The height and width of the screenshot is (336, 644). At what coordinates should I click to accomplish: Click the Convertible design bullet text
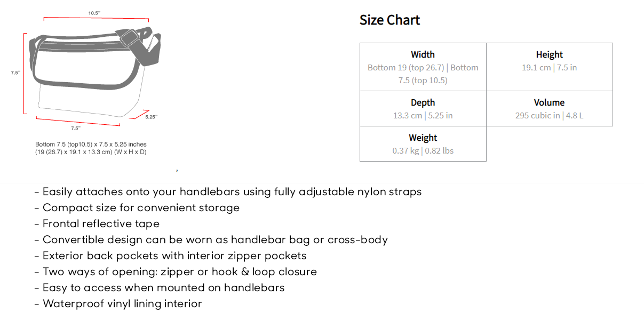click(x=211, y=240)
